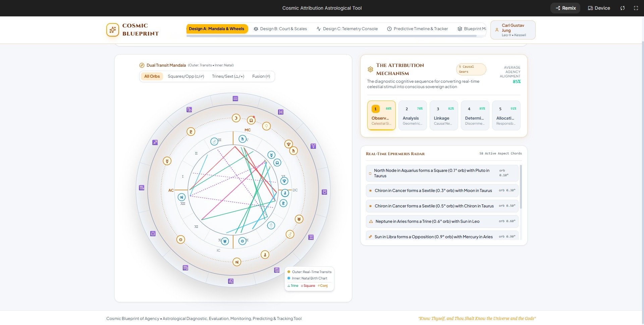Switch to Design C: Telemetry Console tab
The image size is (644, 325).
coord(347,29)
